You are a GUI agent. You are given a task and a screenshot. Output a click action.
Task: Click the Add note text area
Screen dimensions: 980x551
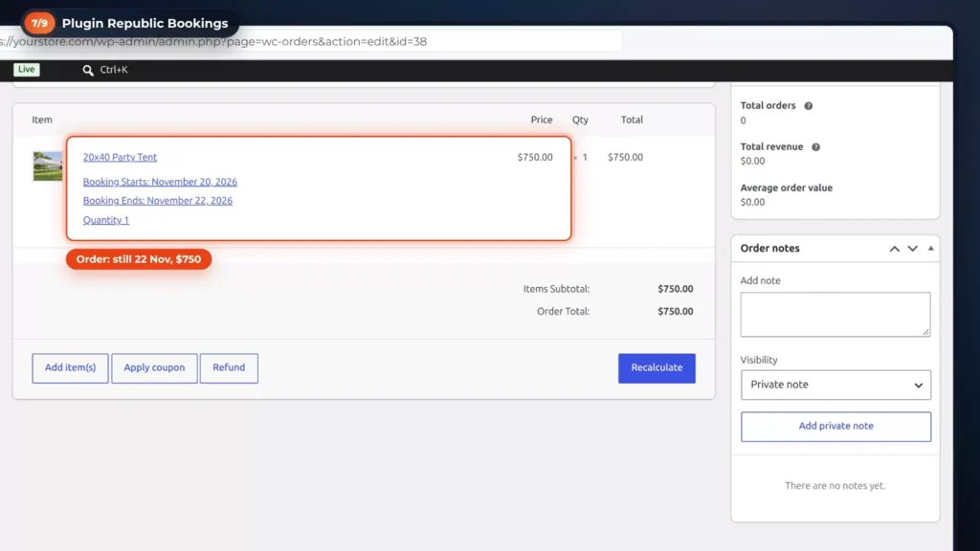[835, 314]
